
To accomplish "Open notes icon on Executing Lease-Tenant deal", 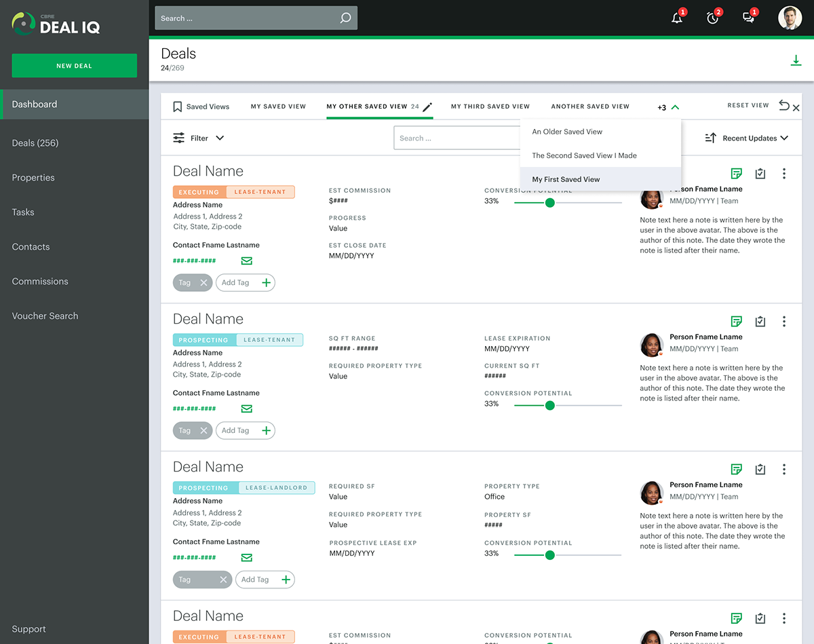I will pos(737,174).
